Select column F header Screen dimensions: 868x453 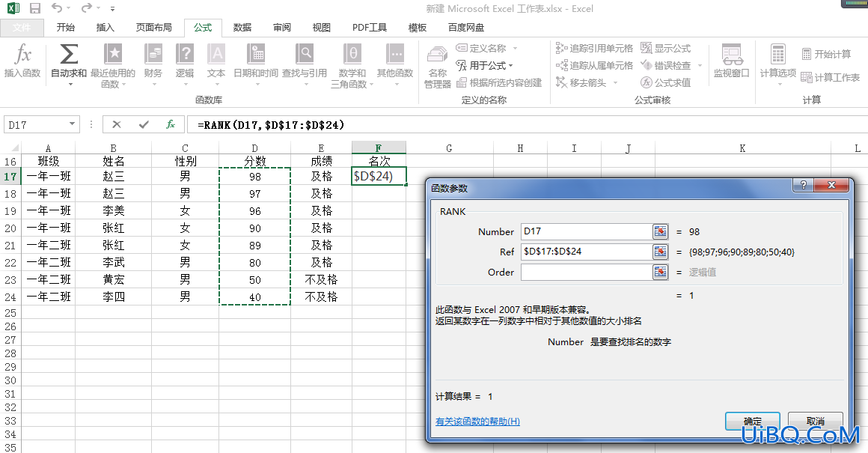coord(379,148)
